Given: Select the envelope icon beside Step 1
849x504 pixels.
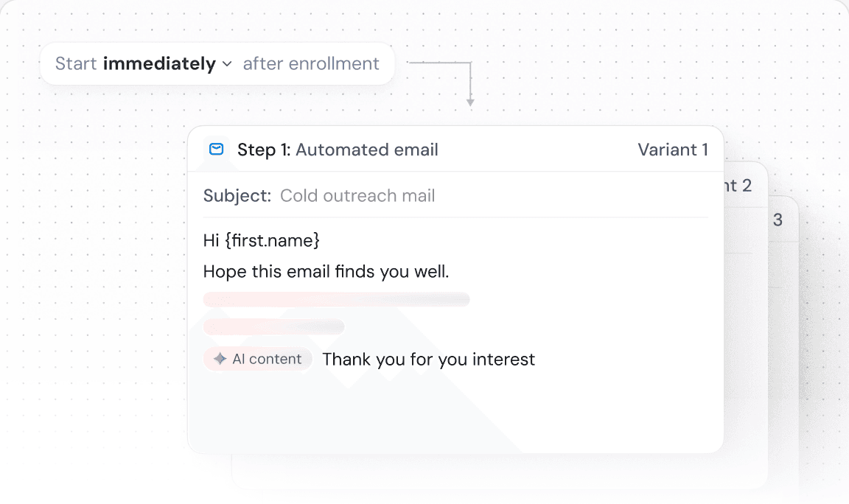Looking at the screenshot, I should 216,149.
